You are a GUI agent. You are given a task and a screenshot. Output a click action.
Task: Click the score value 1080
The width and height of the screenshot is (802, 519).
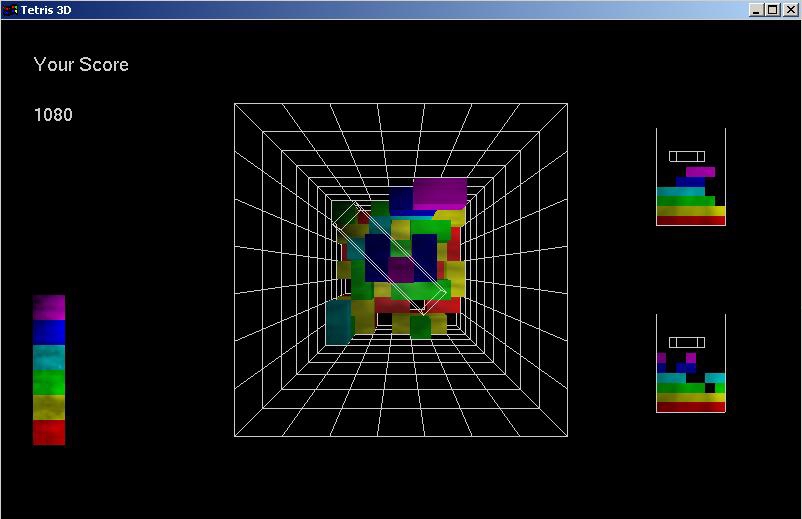(x=53, y=115)
